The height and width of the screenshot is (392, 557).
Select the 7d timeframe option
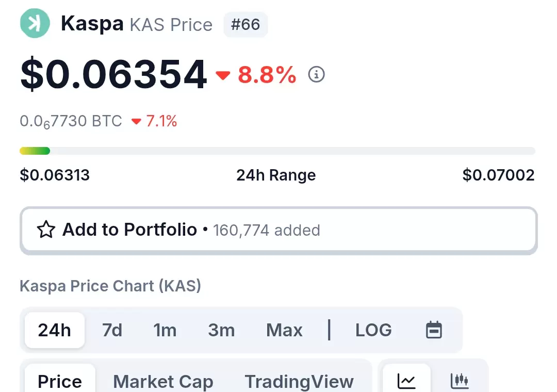pos(112,330)
